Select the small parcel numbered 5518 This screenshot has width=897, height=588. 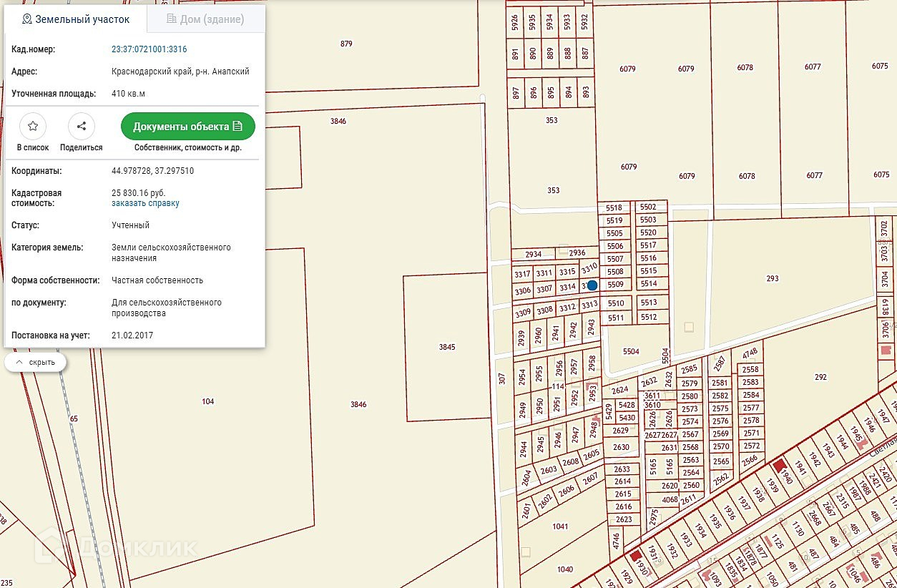coord(614,208)
